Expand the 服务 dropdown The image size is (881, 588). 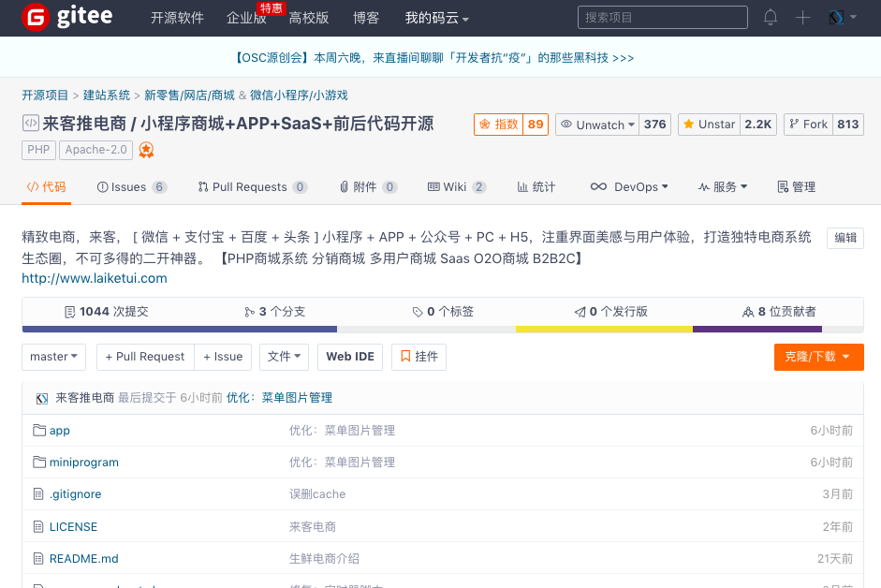tap(723, 187)
